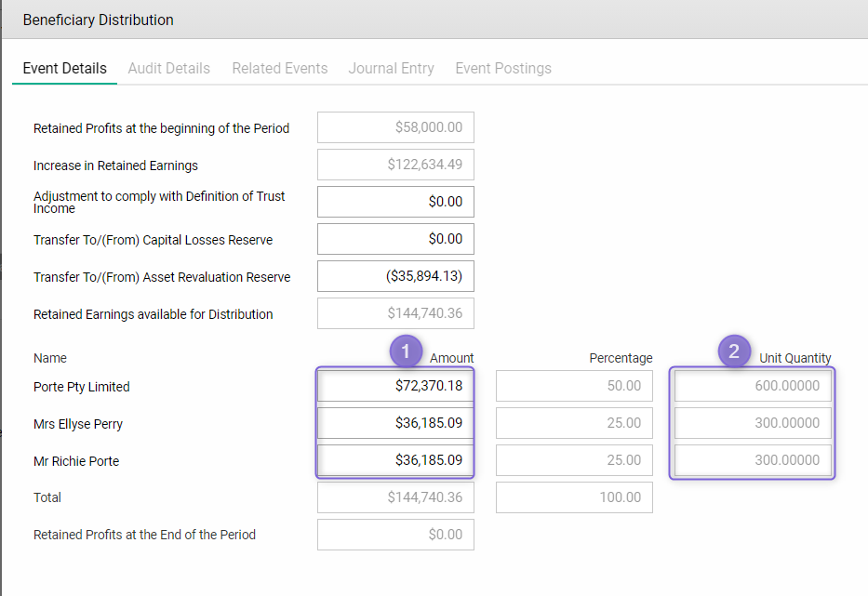868x596 pixels.
Task: Click Mr Richie Porte percentage field
Action: point(574,460)
